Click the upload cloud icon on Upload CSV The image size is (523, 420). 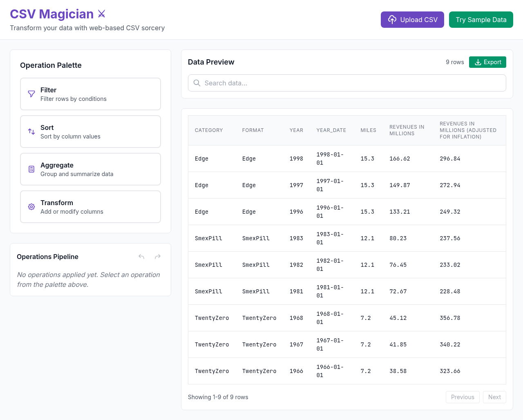point(393,19)
